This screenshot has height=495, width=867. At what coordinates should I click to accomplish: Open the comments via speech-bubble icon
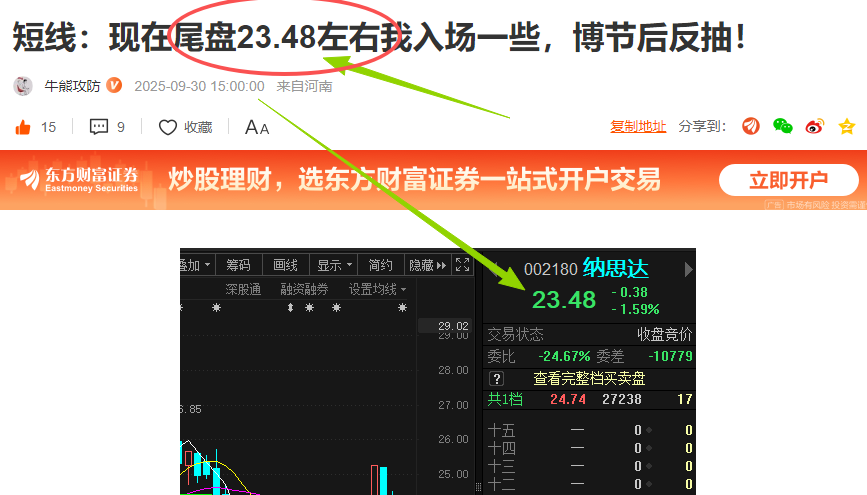pos(99,127)
